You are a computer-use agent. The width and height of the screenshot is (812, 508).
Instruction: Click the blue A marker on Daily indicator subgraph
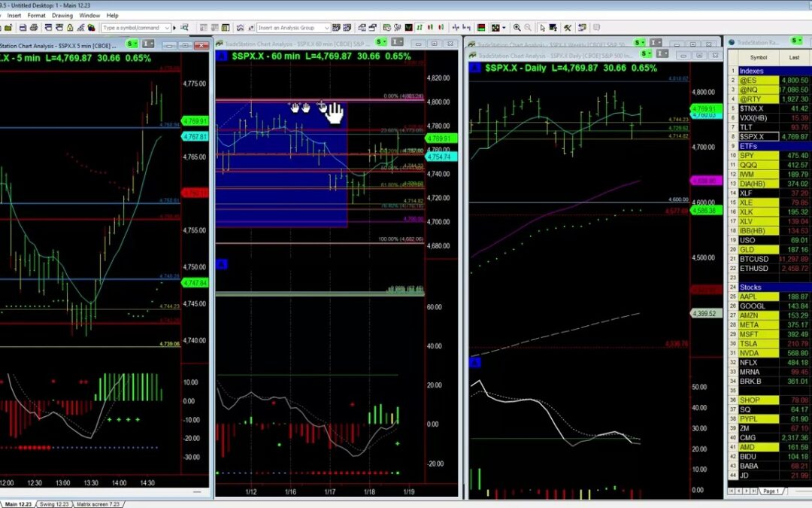tap(475, 363)
